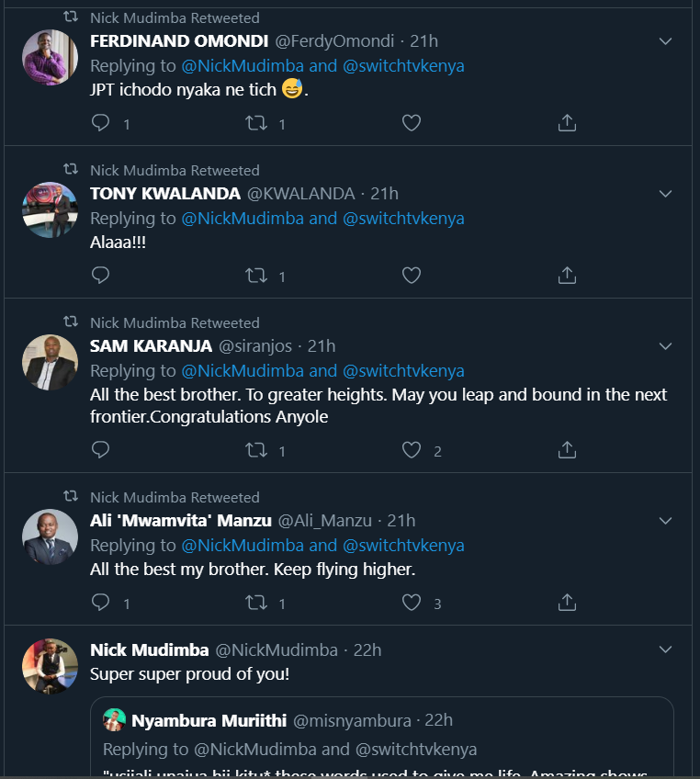Open more options on Ferdinand Omondi's tweet
Viewport: 700px width, 779px height.
tap(666, 41)
